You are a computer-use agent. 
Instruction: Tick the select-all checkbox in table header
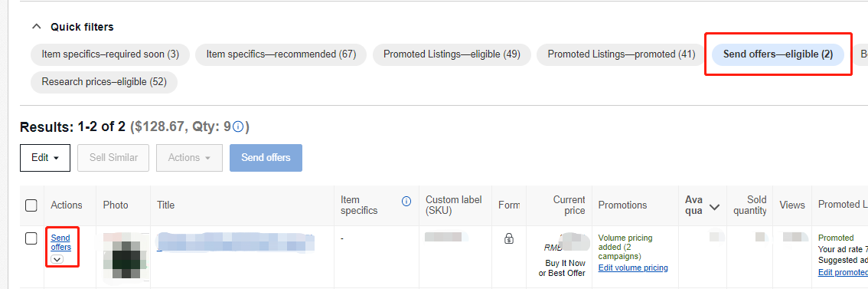[x=31, y=205]
